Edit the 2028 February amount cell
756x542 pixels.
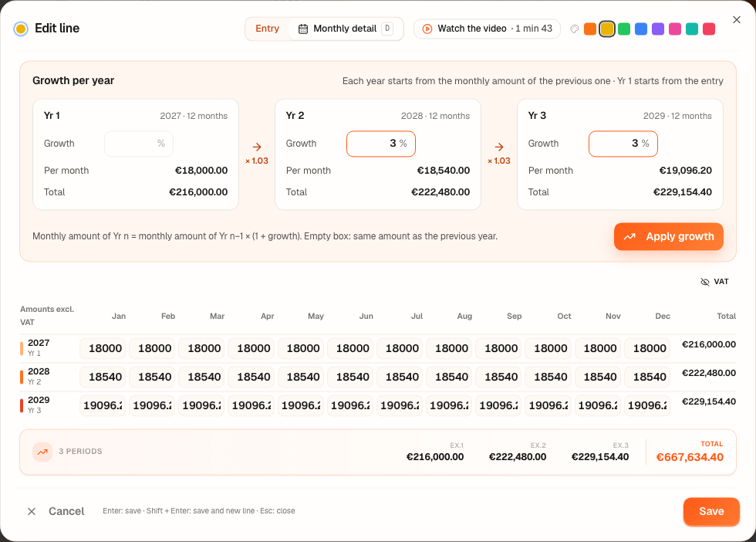tap(152, 377)
